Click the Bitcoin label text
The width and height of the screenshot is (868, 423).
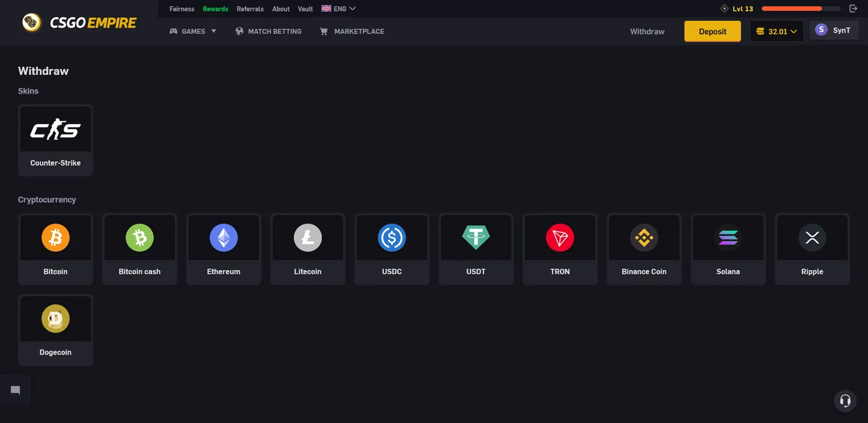coord(56,271)
